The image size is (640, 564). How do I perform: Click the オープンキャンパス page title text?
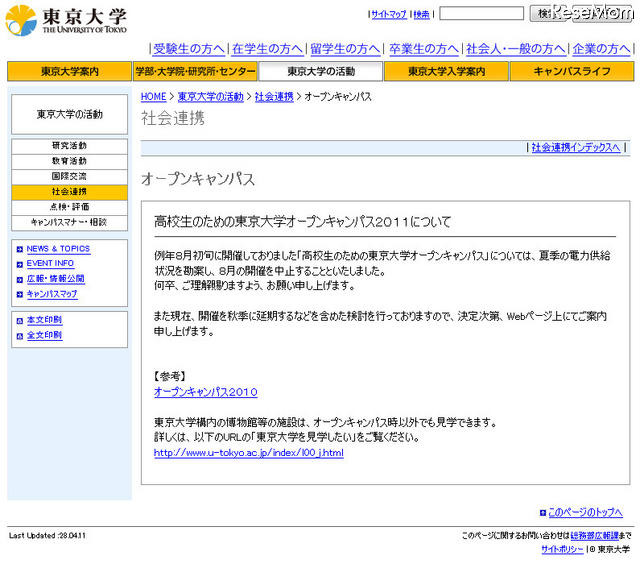point(198,179)
